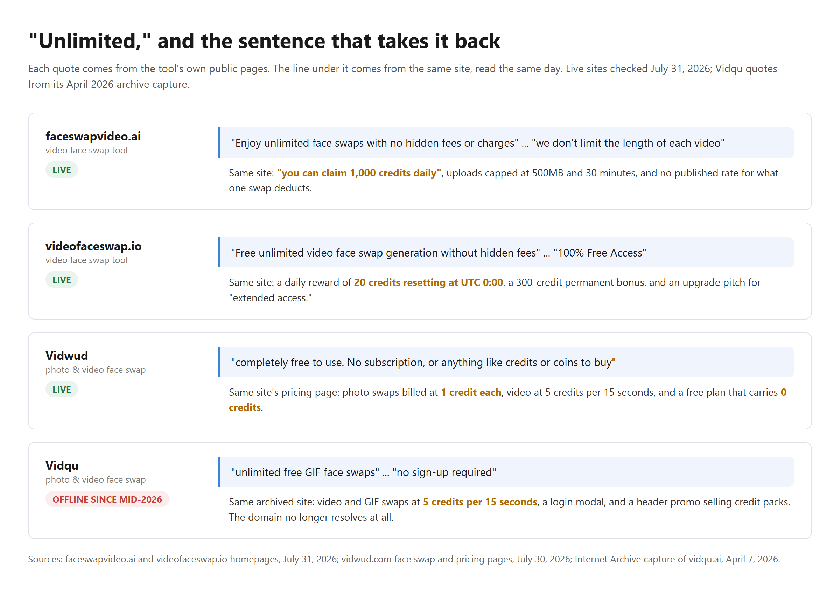Click the Vidwud card title

(67, 356)
